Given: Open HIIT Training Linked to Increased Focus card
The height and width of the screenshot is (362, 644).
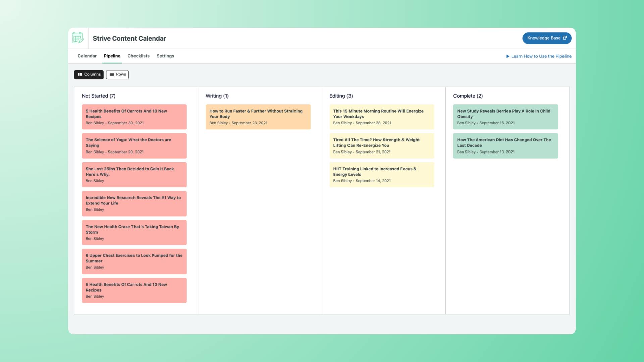Looking at the screenshot, I should 382,175.
